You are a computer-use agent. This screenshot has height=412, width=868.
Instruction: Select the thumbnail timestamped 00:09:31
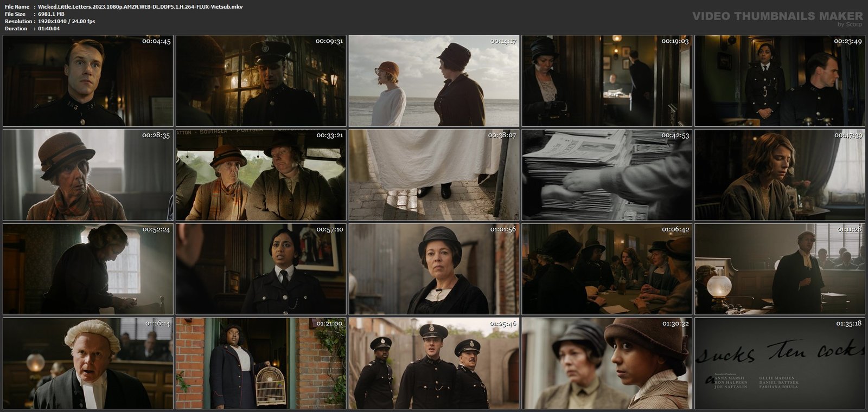(261, 81)
